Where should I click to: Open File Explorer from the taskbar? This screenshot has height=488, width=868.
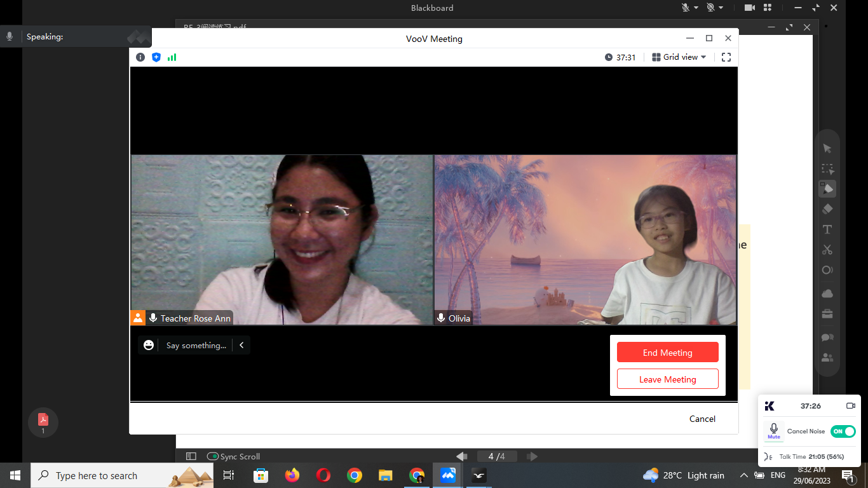pos(386,475)
